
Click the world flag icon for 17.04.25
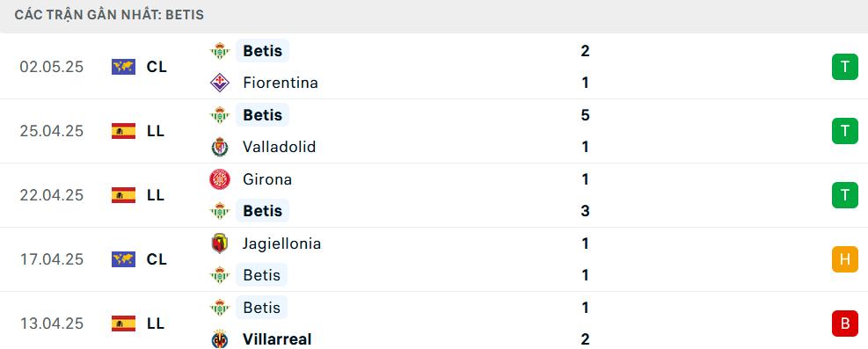pos(123,259)
